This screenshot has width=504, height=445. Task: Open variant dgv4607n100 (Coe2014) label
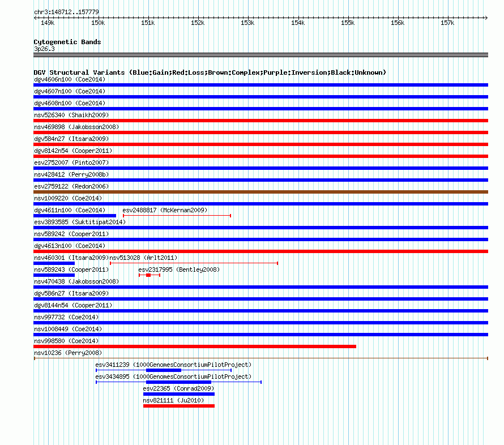(x=70, y=91)
